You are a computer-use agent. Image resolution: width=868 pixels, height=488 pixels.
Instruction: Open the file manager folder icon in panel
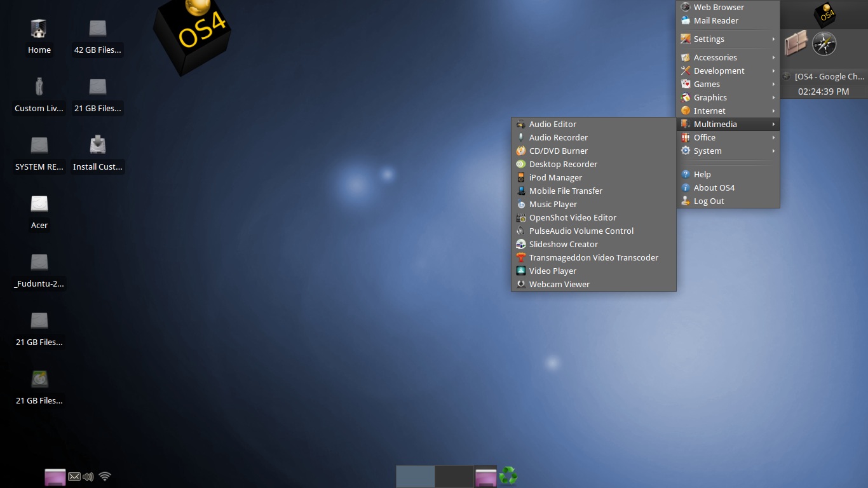click(x=796, y=44)
